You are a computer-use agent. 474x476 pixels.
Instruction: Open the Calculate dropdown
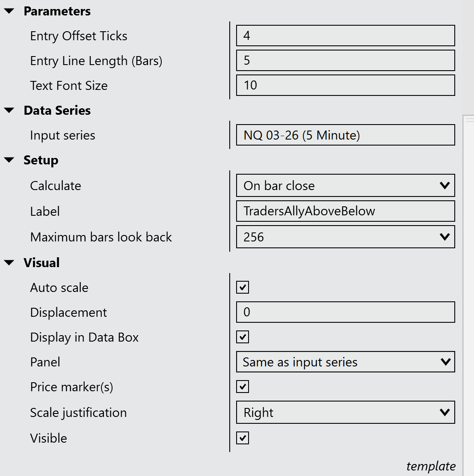[x=345, y=186]
